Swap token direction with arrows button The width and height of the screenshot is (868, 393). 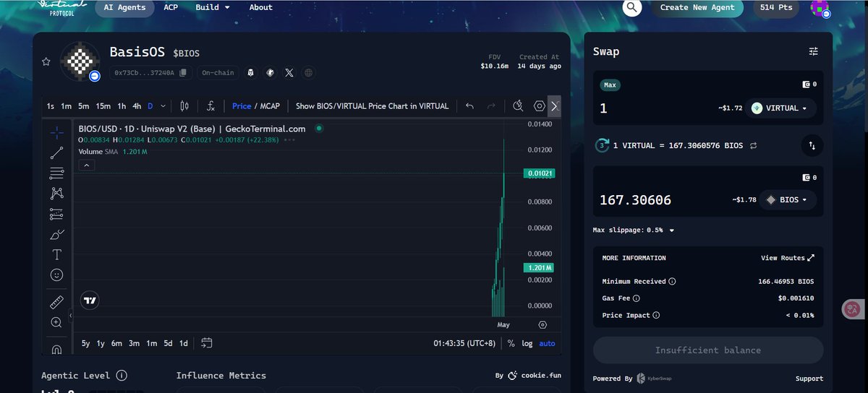pyautogui.click(x=812, y=146)
